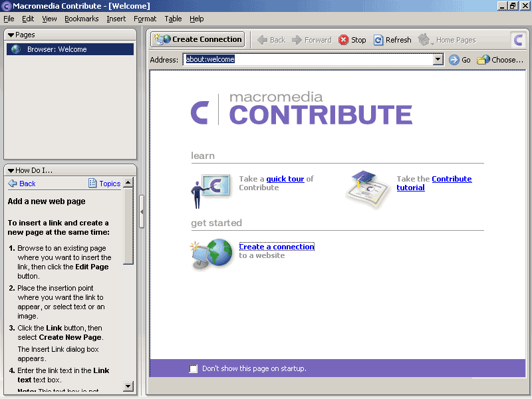Screen dimensions: 532x399
Task: Click the Forward arrow toolbar icon
Action: coord(297,40)
